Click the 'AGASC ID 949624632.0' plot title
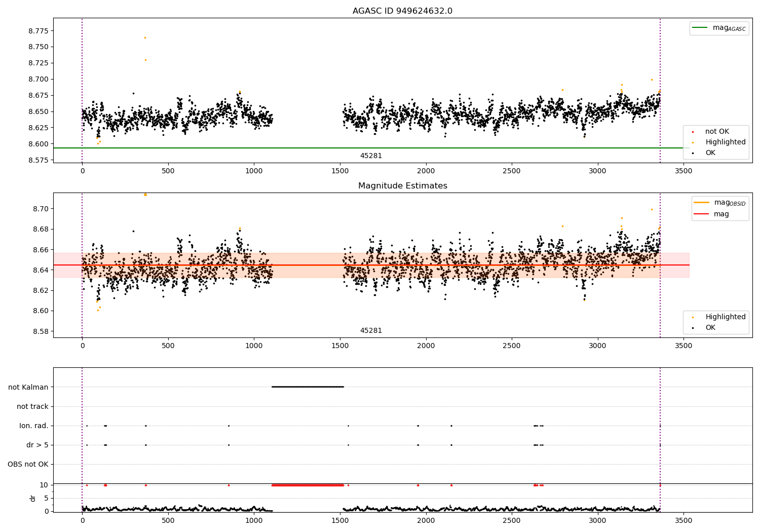Image resolution: width=760 pixels, height=532 pixels. [x=402, y=11]
